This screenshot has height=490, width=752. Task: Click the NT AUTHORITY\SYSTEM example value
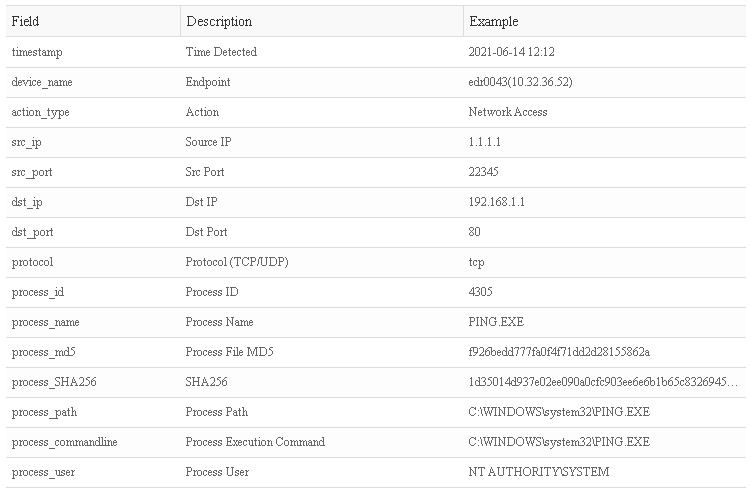pyautogui.click(x=538, y=472)
